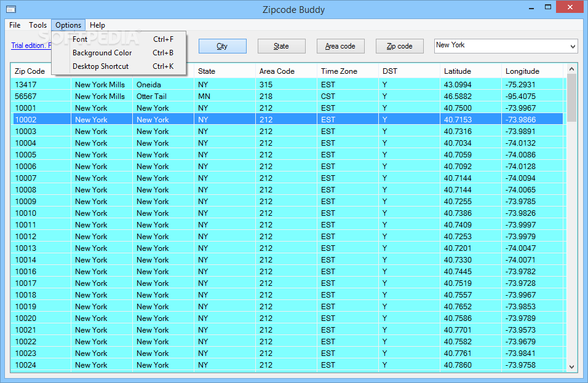This screenshot has width=588, height=383.
Task: Click longitude -95.4075 cell
Action: coord(533,97)
